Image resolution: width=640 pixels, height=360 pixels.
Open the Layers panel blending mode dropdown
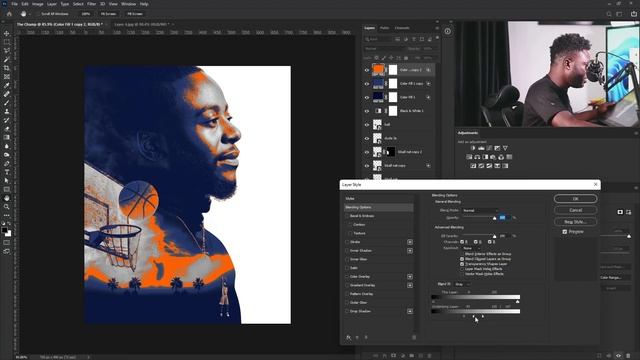(x=383, y=49)
